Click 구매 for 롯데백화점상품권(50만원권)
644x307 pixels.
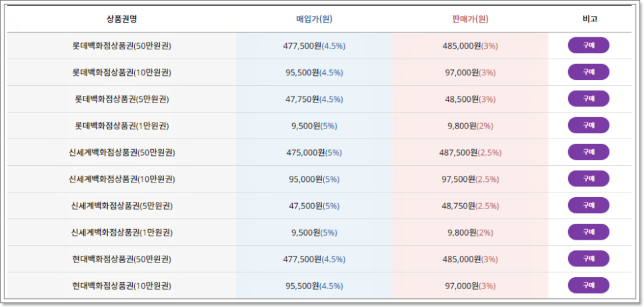(588, 45)
